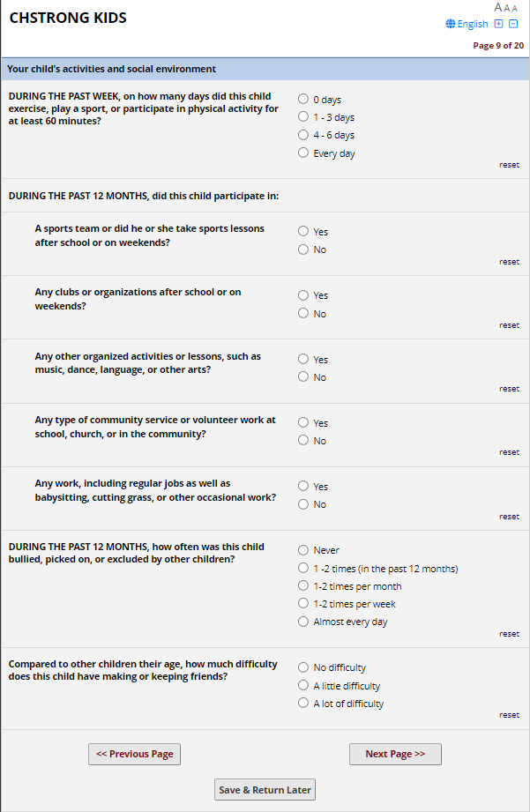Image resolution: width=530 pixels, height=812 pixels.
Task: Click the globe language icon
Action: (451, 24)
